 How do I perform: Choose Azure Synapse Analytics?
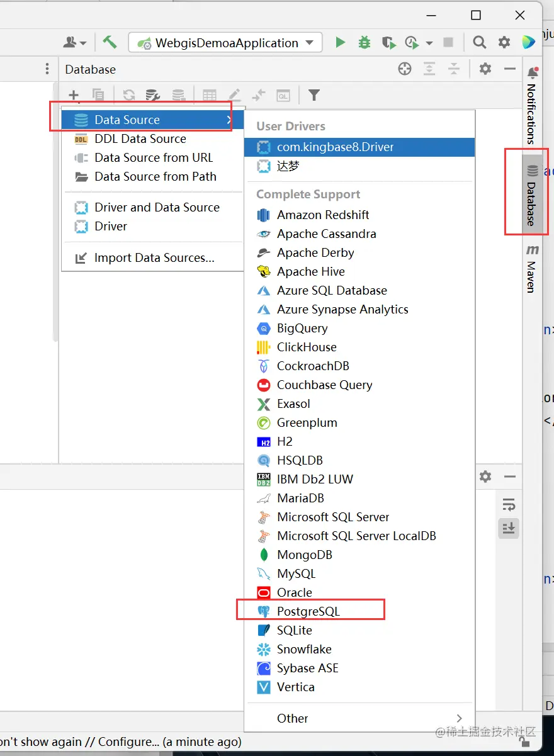coord(359,309)
